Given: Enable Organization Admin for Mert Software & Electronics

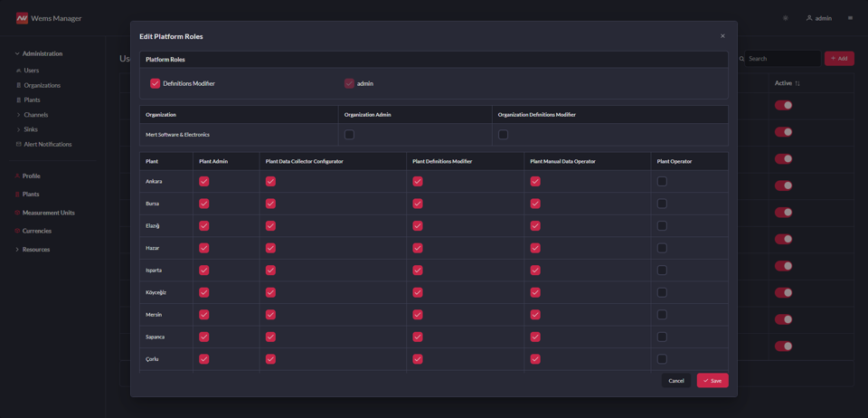Looking at the screenshot, I should 349,135.
